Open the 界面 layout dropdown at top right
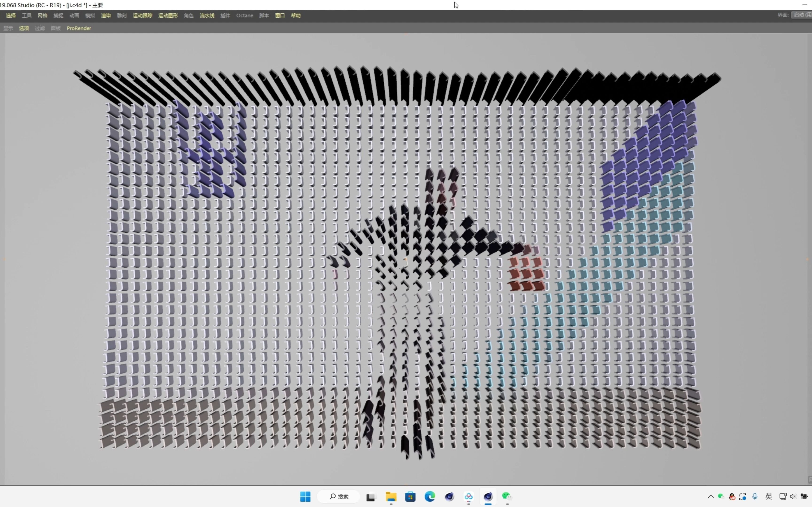812x507 pixels. click(x=802, y=15)
